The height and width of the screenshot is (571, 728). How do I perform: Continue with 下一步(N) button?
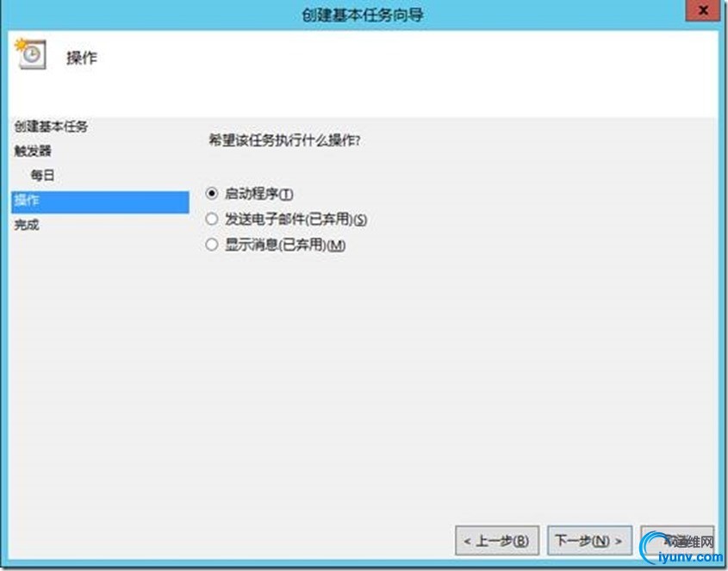point(589,540)
